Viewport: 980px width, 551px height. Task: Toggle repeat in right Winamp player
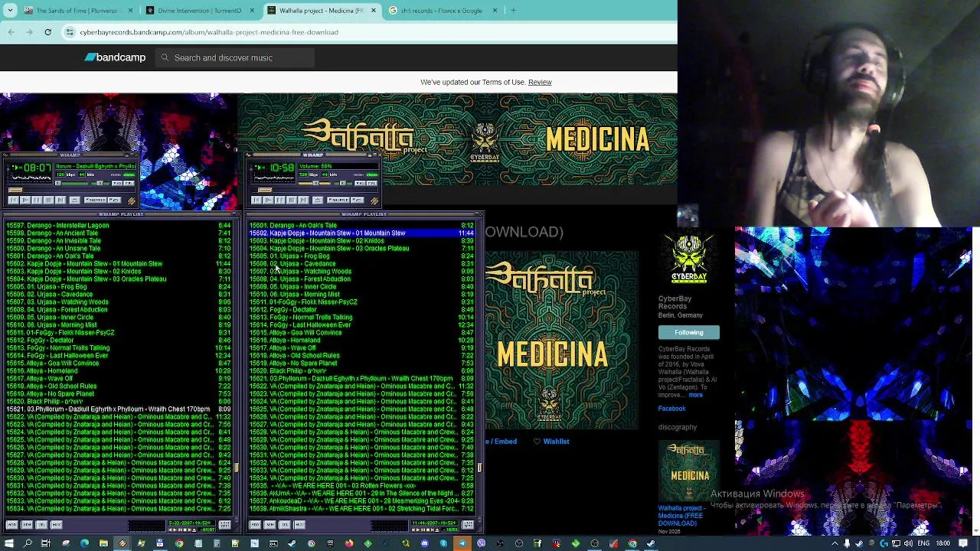(357, 200)
